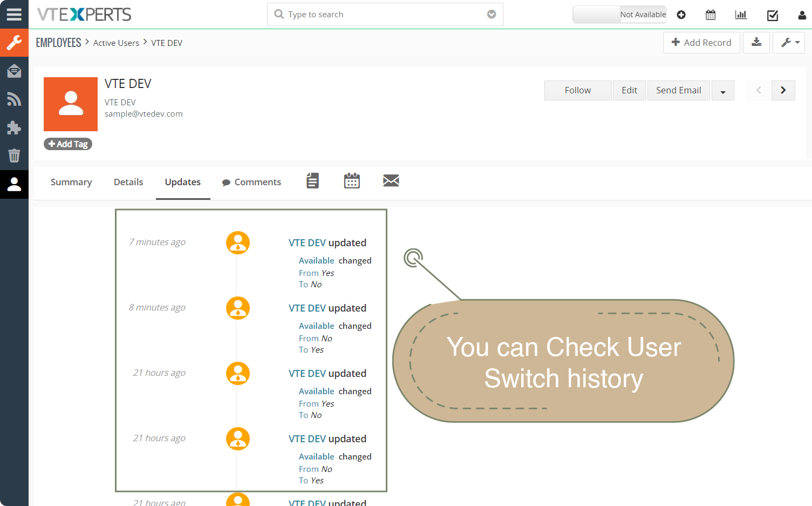Viewport: 812px width, 506px height.
Task: Open the Comments tab
Action: click(x=251, y=182)
